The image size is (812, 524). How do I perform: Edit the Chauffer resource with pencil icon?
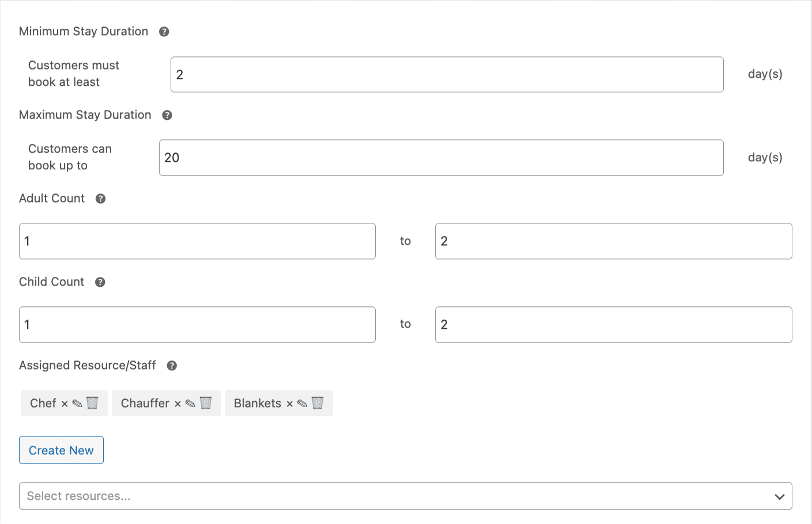[x=190, y=403]
